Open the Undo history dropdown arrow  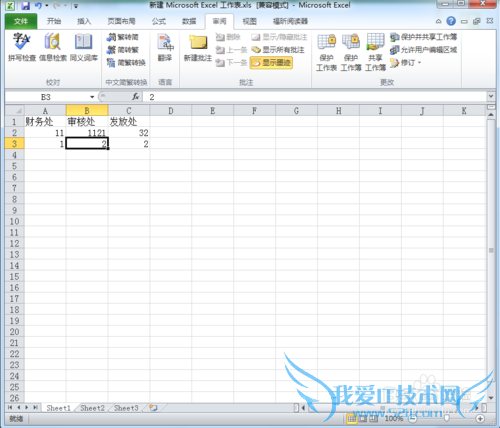[x=47, y=6]
